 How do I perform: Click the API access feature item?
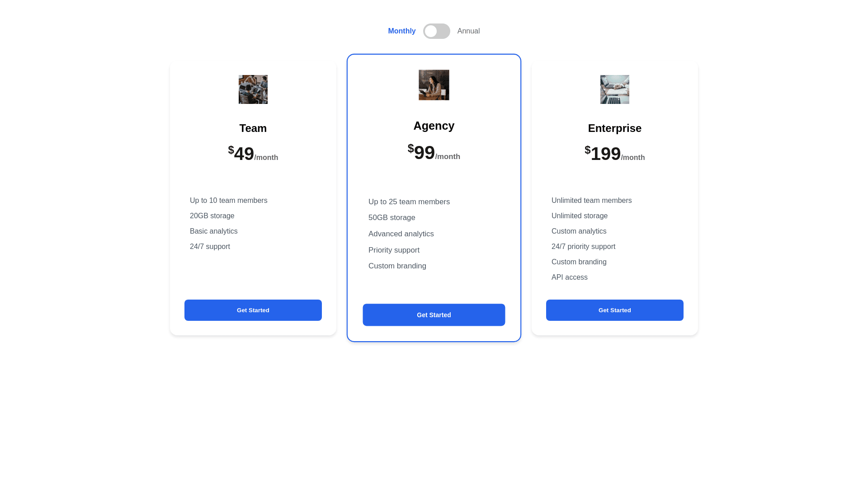(x=569, y=277)
